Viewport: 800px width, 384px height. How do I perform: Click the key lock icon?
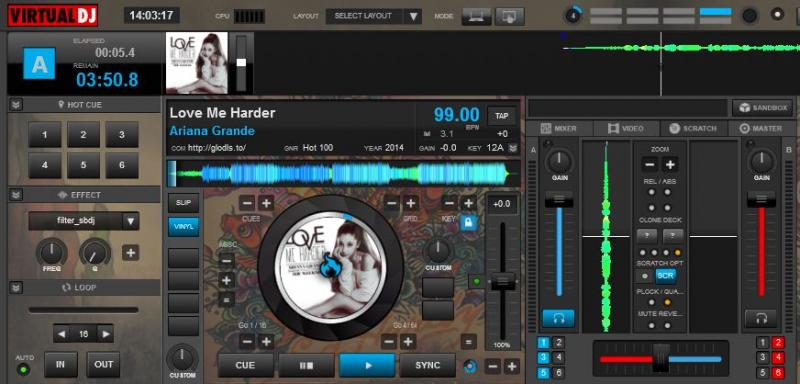click(468, 222)
